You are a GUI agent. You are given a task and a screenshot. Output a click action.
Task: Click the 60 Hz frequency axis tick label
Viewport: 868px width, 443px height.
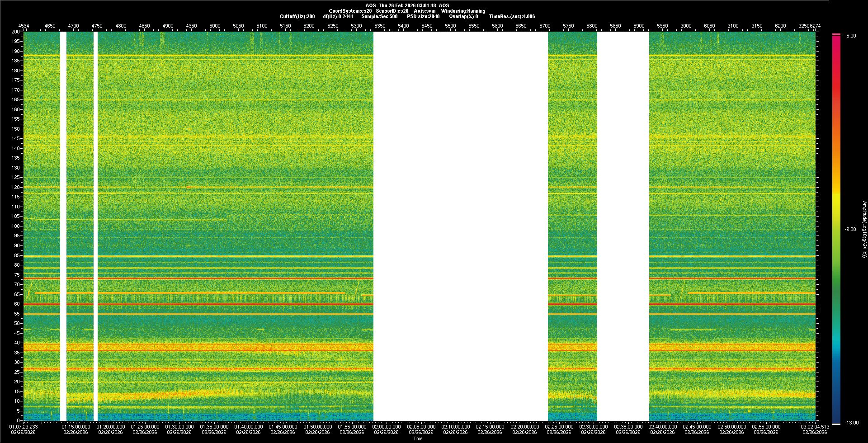pyautogui.click(x=17, y=304)
